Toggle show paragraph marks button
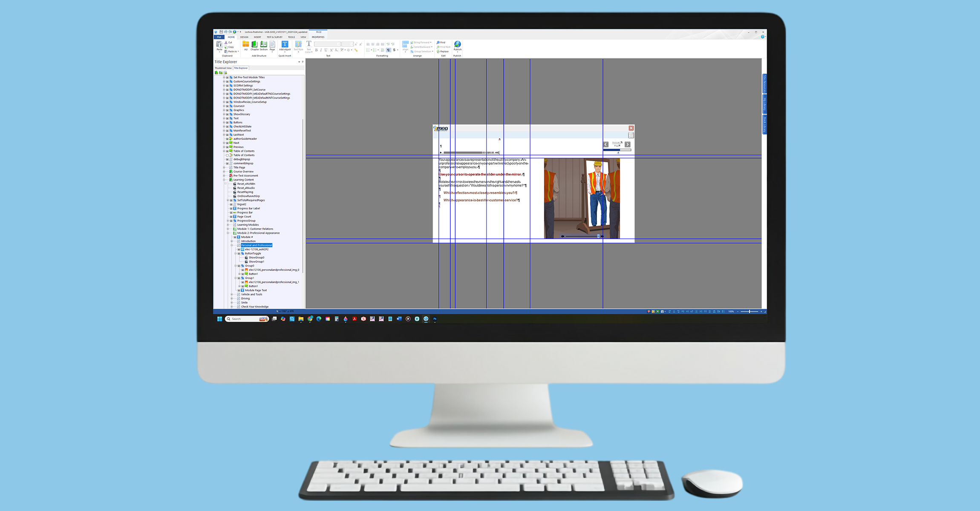This screenshot has height=511, width=980. click(x=388, y=50)
